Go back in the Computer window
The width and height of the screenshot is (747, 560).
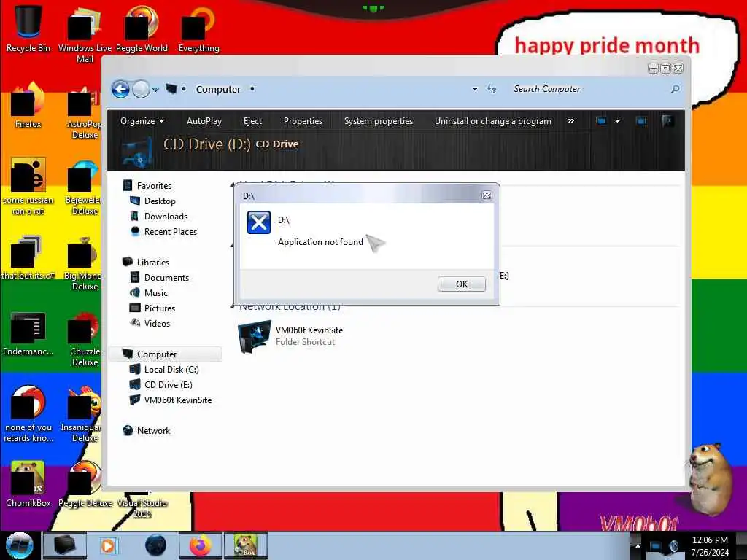coord(120,89)
